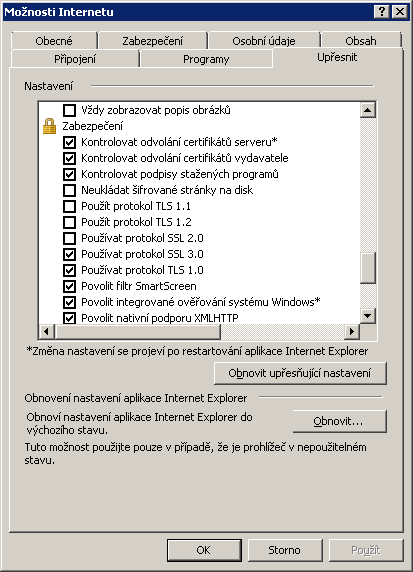This screenshot has width=413, height=572.
Task: Click the 'Obnovení nastavení aplikace Internet Explorer' heading
Action: coord(136,398)
